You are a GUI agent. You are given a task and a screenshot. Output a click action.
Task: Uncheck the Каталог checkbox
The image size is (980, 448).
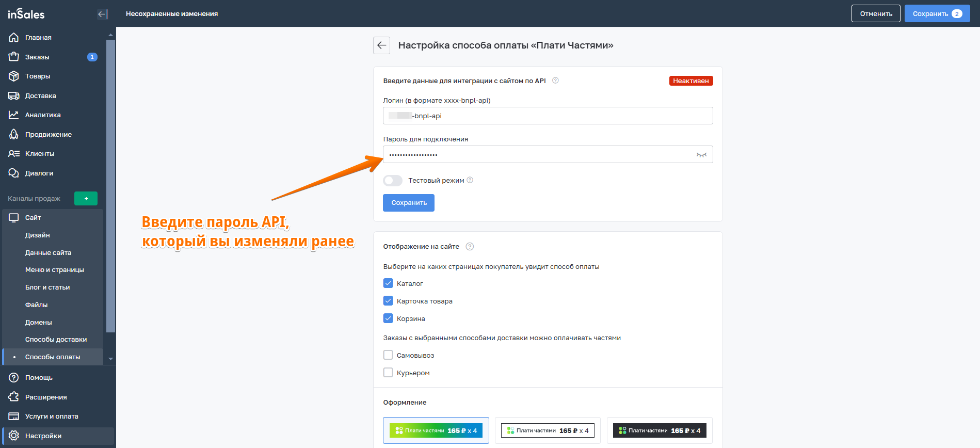[x=388, y=283]
